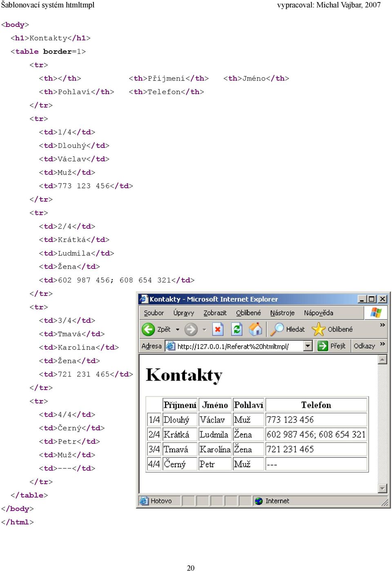Viewport: 392px width, 571px height.
Task: Open the Nápověda menu
Action: 318,313
